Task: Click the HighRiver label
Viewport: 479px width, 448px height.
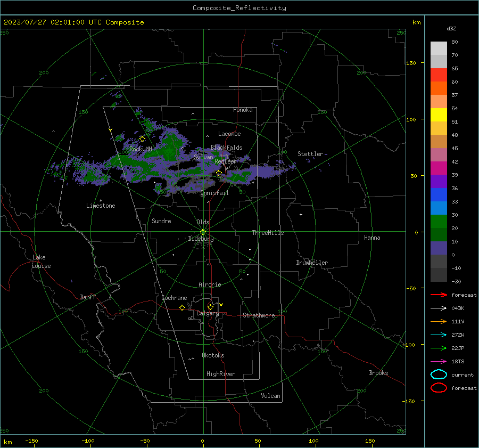Action: click(x=221, y=374)
